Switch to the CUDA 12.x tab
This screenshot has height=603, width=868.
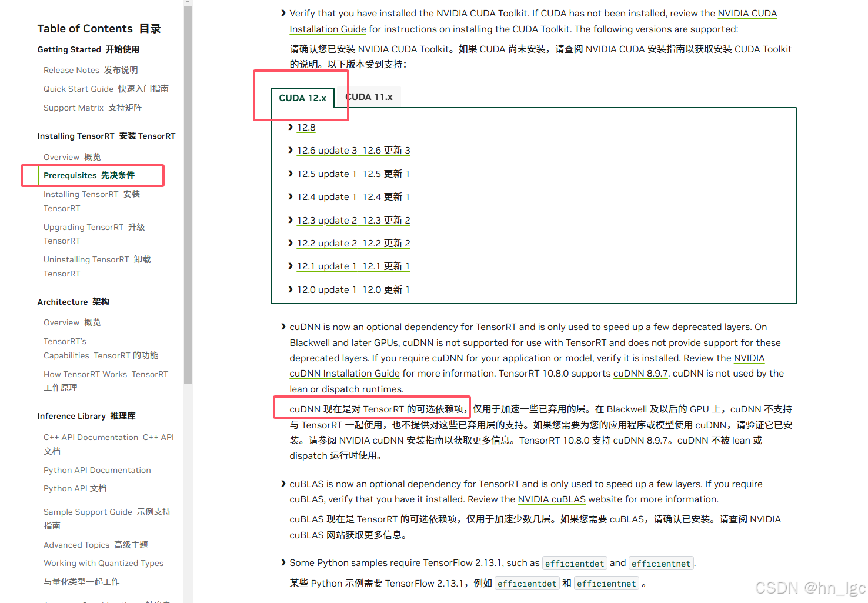click(x=302, y=98)
